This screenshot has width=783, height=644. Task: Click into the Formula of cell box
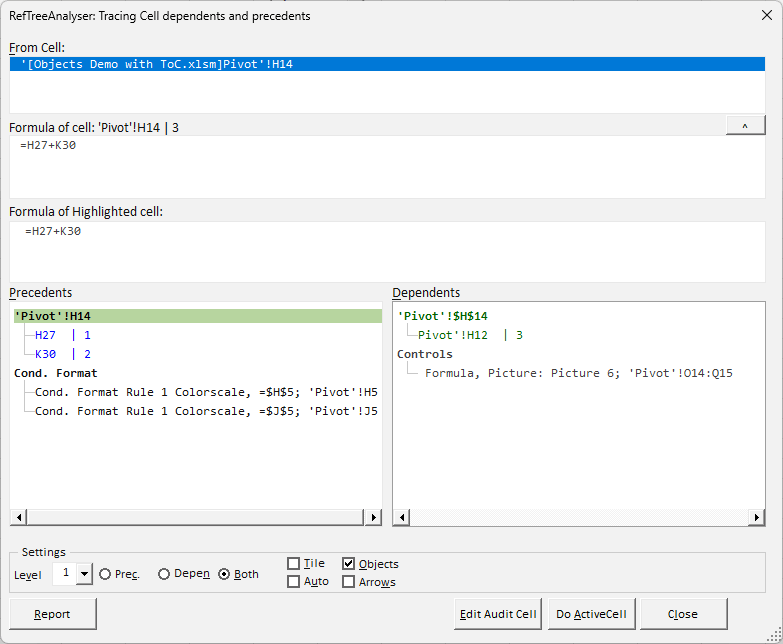coord(387,167)
